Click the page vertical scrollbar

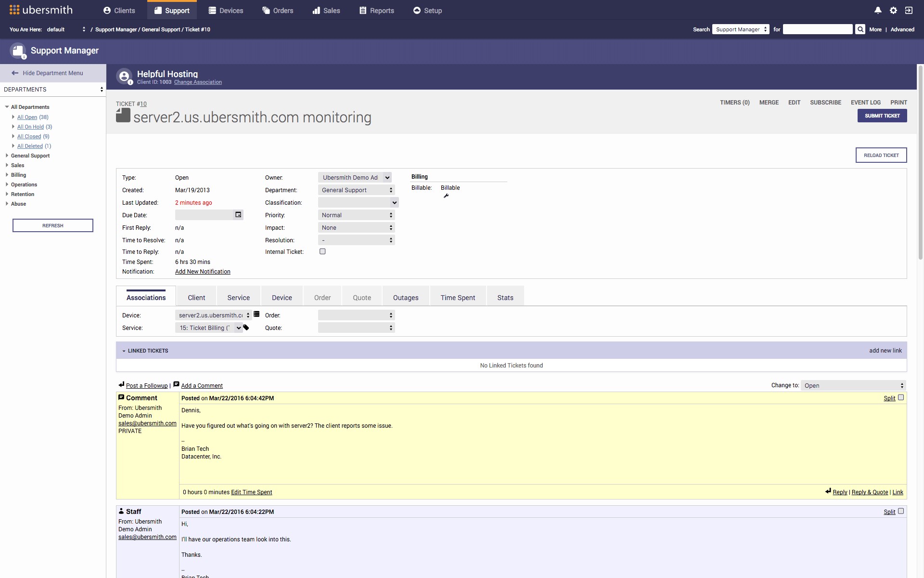[921, 164]
